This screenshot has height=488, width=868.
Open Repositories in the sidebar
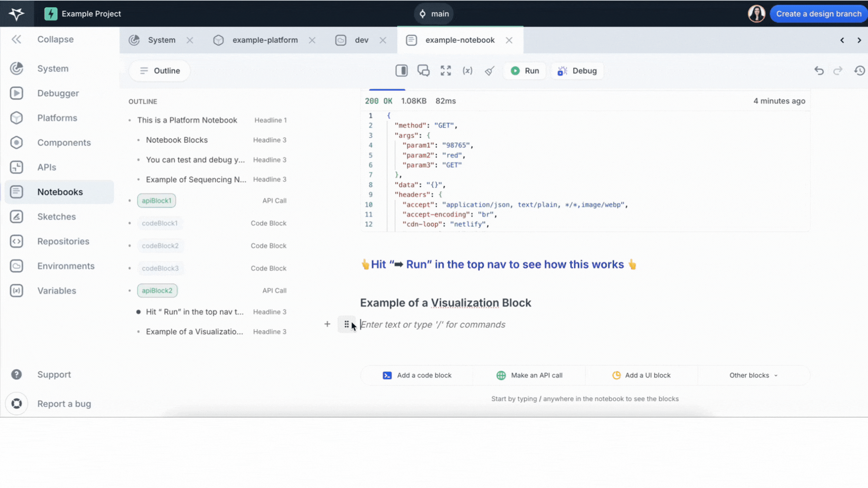[63, 241]
